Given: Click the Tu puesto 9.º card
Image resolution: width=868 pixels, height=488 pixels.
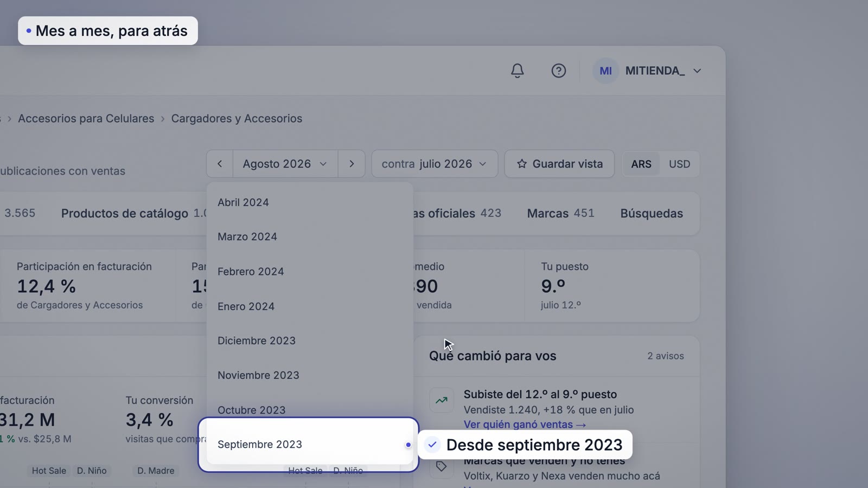Looking at the screenshot, I should coord(612,286).
